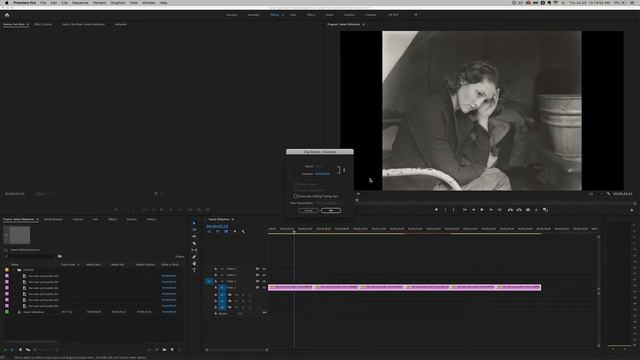Select the Selection tool in Tools panel

click(x=194, y=223)
